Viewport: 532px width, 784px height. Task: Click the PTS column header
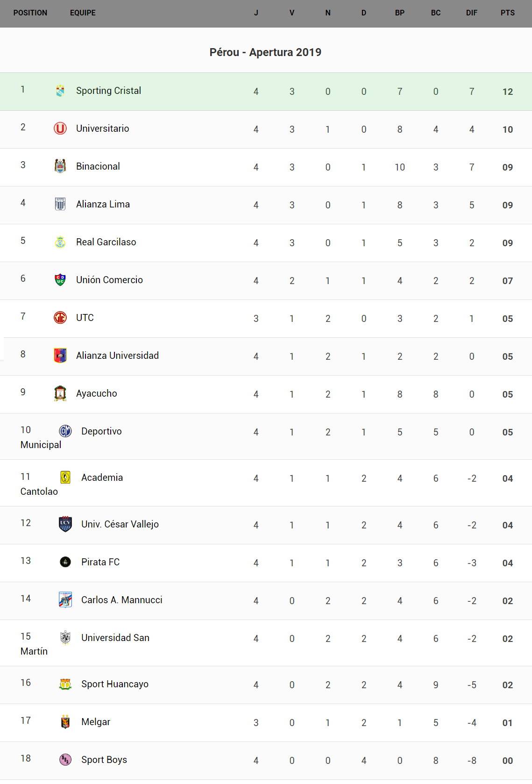[508, 13]
